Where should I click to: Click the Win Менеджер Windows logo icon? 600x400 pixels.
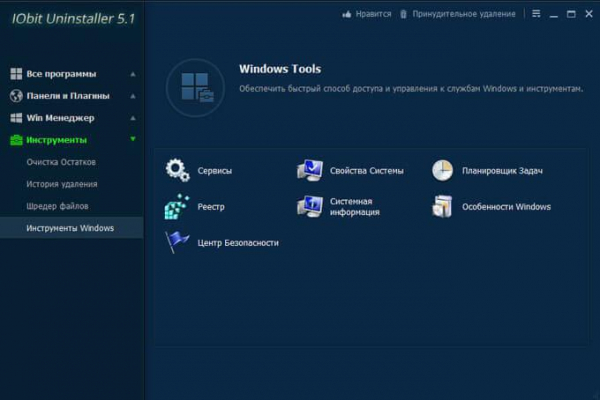click(16, 118)
